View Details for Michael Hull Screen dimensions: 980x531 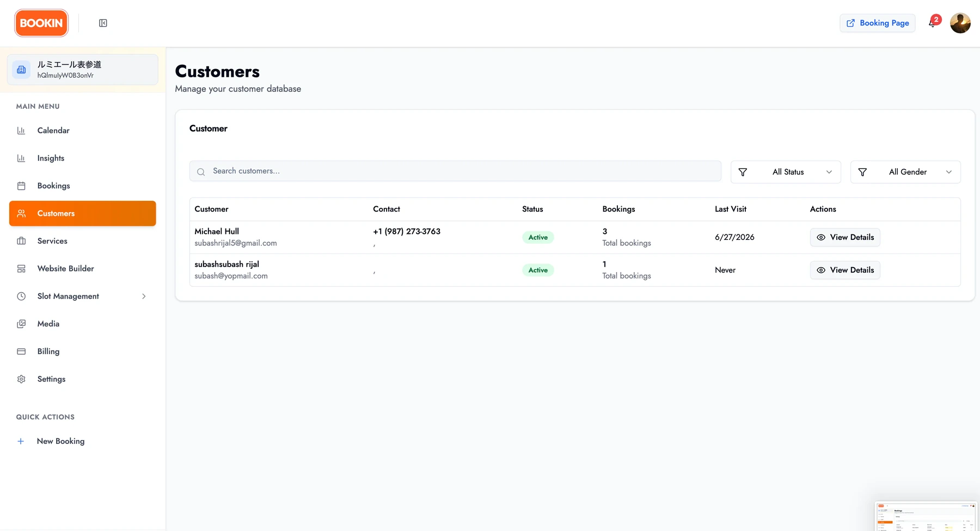845,237
